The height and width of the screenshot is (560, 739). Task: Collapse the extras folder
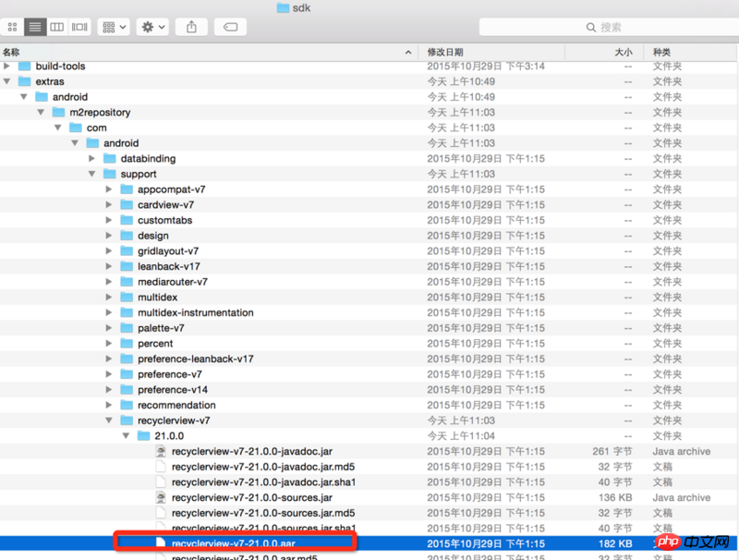coord(7,81)
